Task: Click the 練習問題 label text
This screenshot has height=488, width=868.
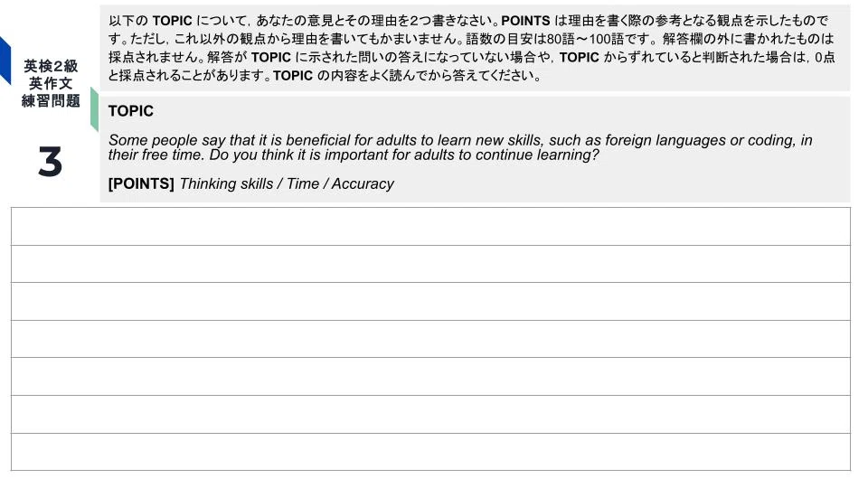Action: pos(51,101)
